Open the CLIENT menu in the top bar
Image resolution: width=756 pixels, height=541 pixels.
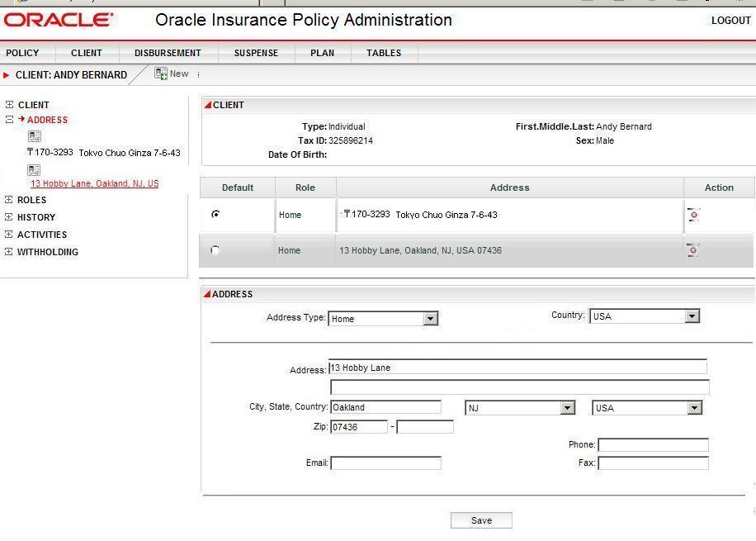[x=87, y=53]
